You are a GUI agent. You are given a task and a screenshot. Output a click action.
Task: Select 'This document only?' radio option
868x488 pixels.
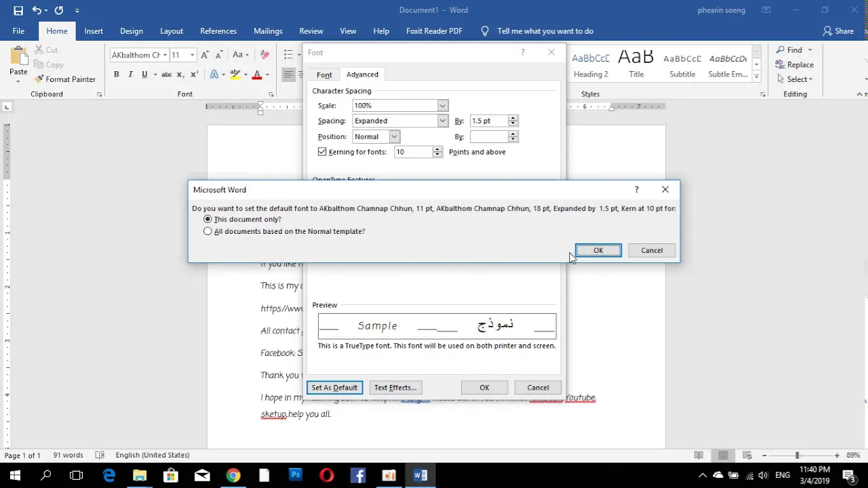208,220
